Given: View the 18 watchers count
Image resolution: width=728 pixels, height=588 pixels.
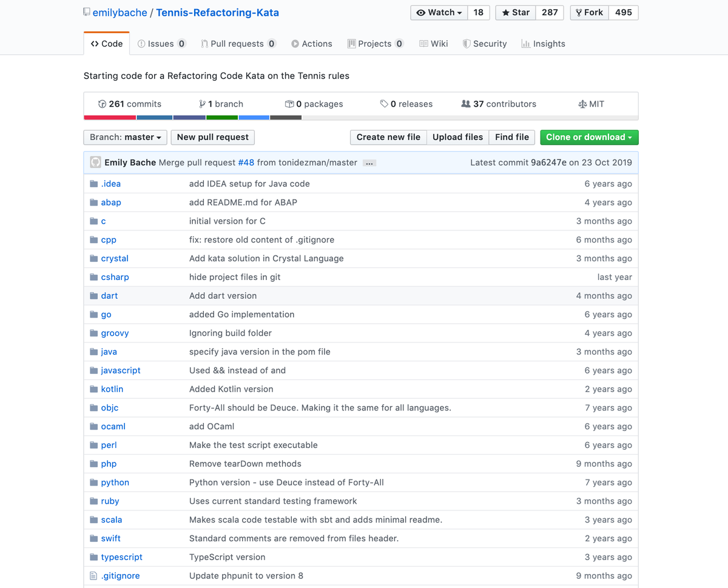Looking at the screenshot, I should click(x=479, y=13).
